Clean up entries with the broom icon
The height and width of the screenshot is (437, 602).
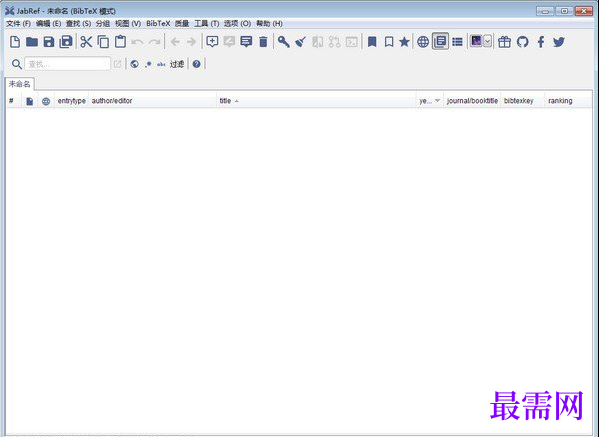301,42
